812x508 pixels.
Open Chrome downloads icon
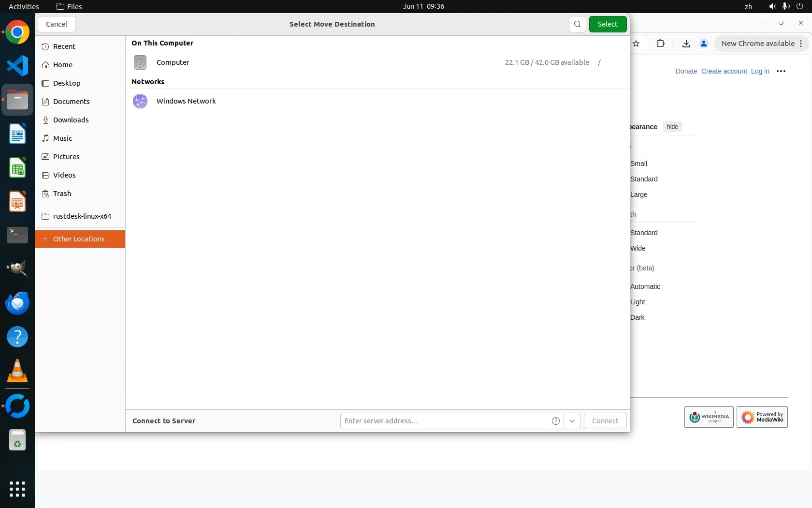pyautogui.click(x=686, y=44)
